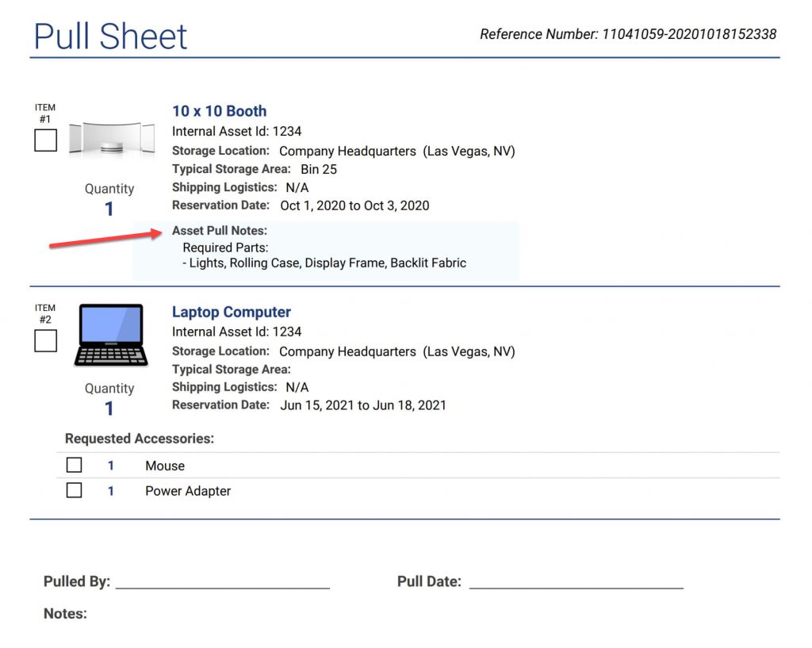The height and width of the screenshot is (648, 812).
Task: Click the Notes label at bottom
Action: (x=65, y=613)
